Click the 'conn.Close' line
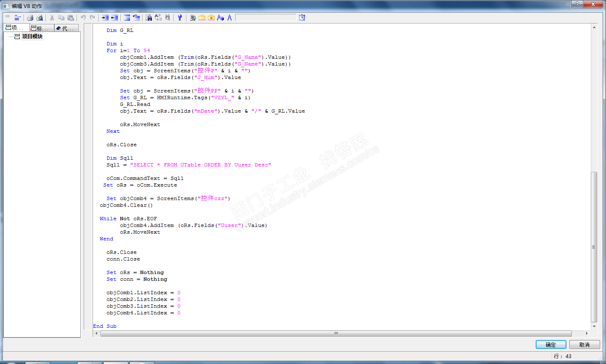This screenshot has width=606, height=364. pos(123,259)
